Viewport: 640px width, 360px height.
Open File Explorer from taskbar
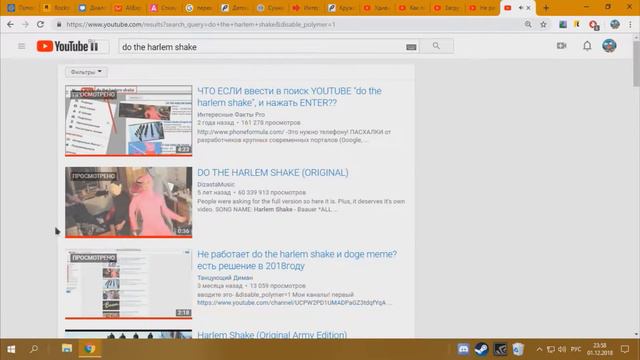click(67, 348)
